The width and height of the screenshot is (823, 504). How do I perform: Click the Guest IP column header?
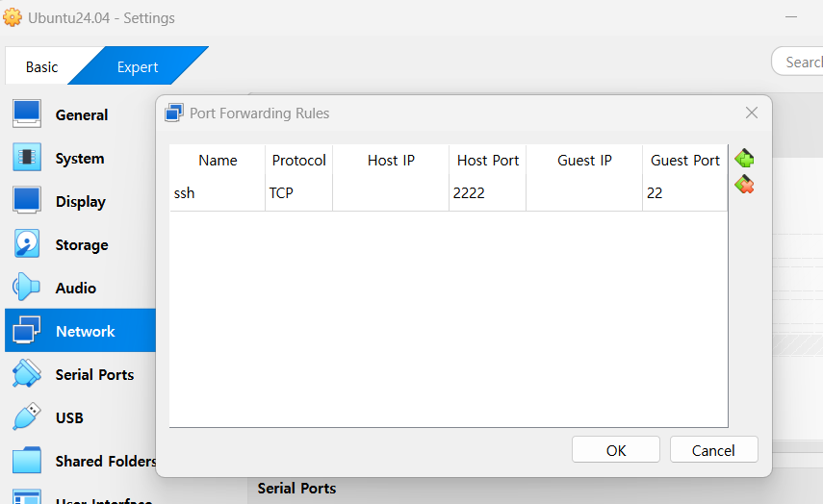click(x=584, y=161)
